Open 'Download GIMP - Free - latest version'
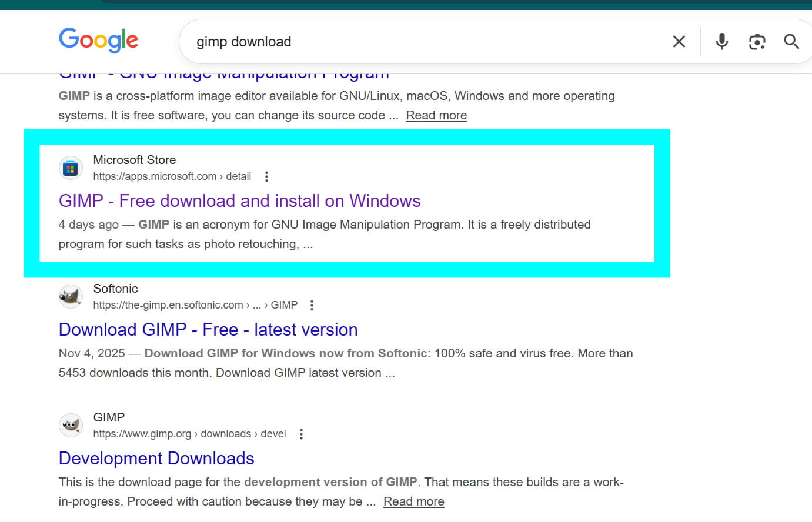The height and width of the screenshot is (522, 812). (x=208, y=330)
